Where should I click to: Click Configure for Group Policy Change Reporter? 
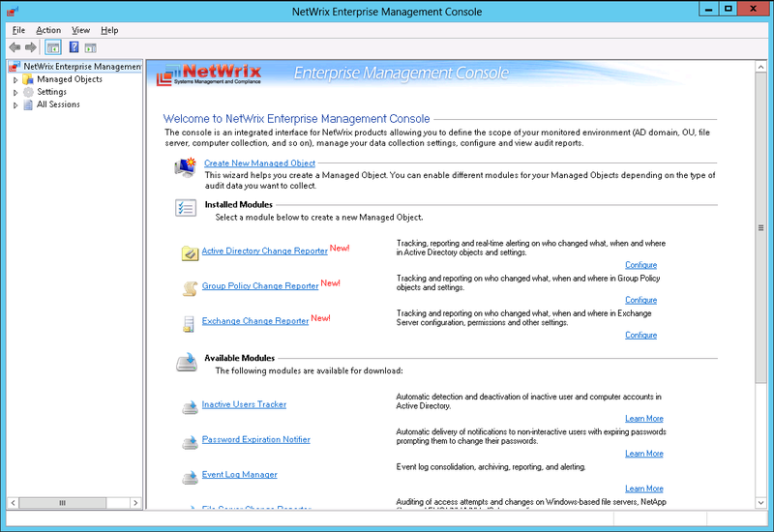[640, 300]
